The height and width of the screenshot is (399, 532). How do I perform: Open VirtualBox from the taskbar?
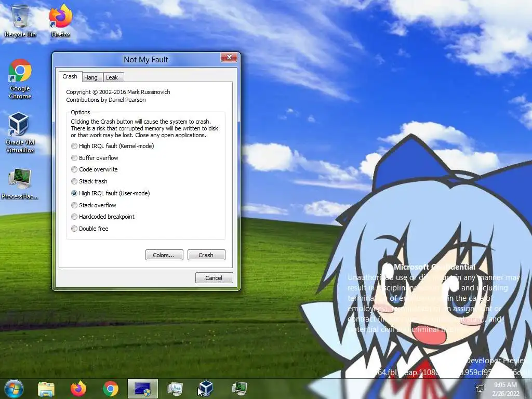(206, 389)
